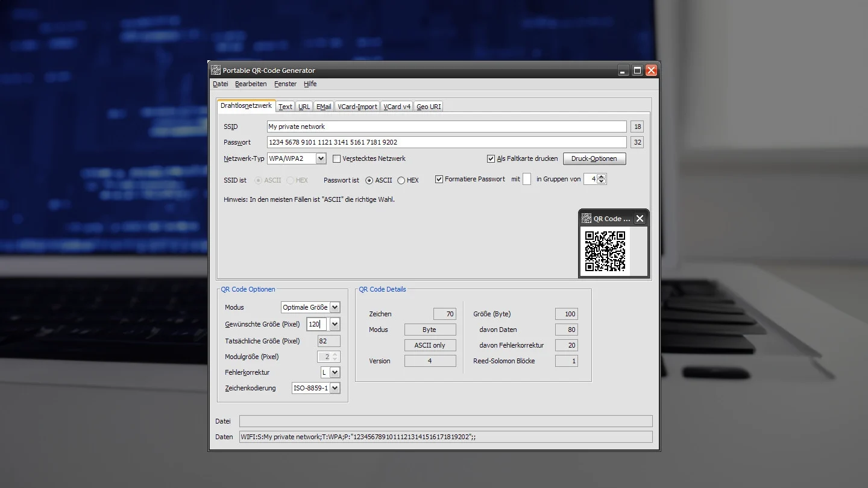Image resolution: width=868 pixels, height=488 pixels.
Task: Click the Passwort length counter 32
Action: pyautogui.click(x=637, y=142)
